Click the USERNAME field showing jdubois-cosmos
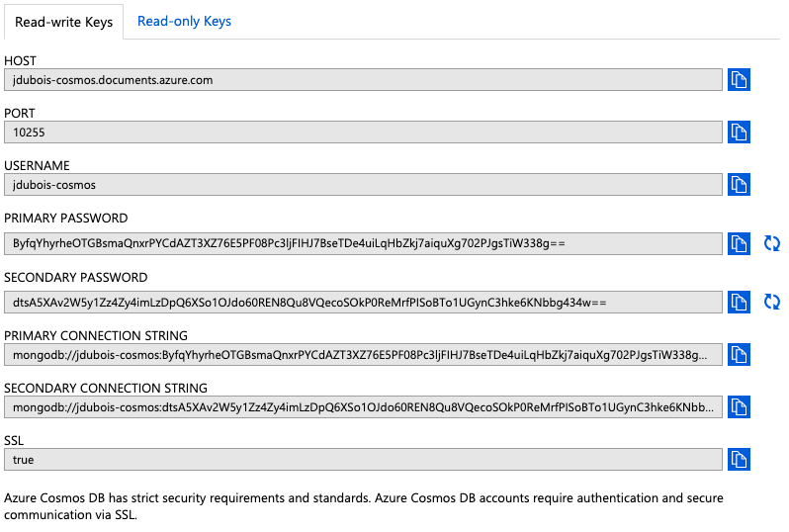The image size is (789, 532). [363, 185]
